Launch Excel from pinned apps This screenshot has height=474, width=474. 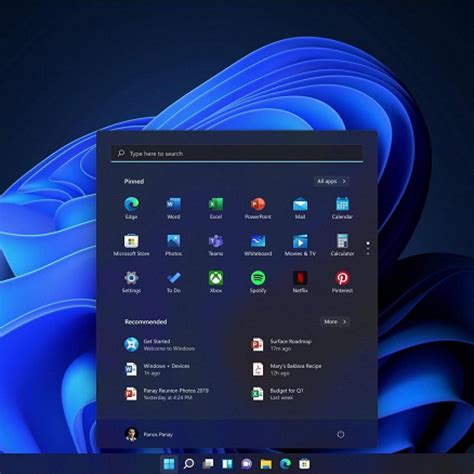click(x=216, y=208)
